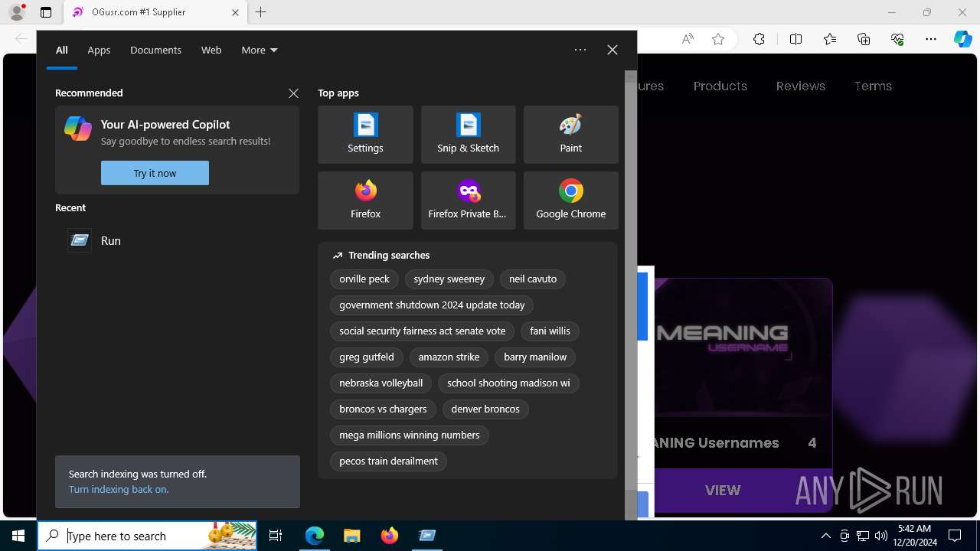Click Turn indexing back on link
This screenshot has height=551, width=980.
pyautogui.click(x=119, y=489)
